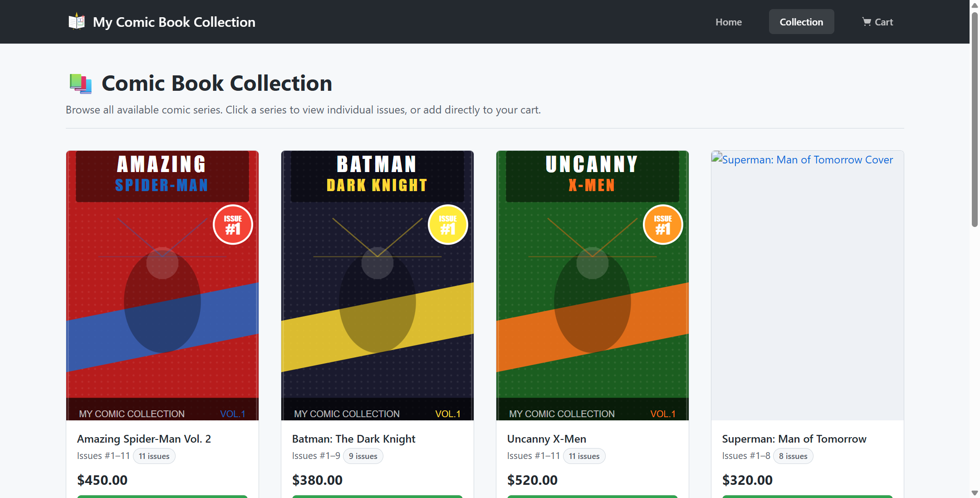
Task: Open the My Comic Book Collection brand link
Action: (x=174, y=22)
